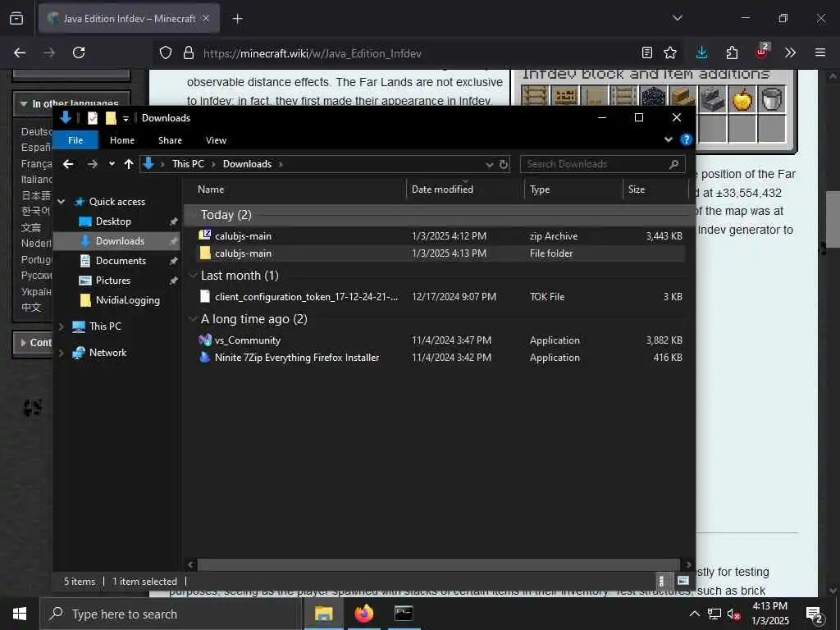
Task: Open NvidiaLogging folder in navigation pane
Action: pos(127,300)
